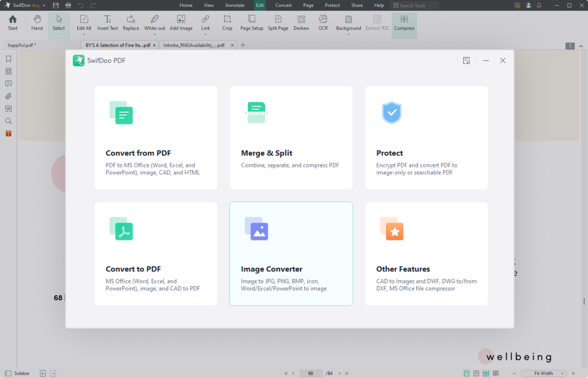The height and width of the screenshot is (378, 588).
Task: Switch to the Protect menu tab
Action: 332,5
